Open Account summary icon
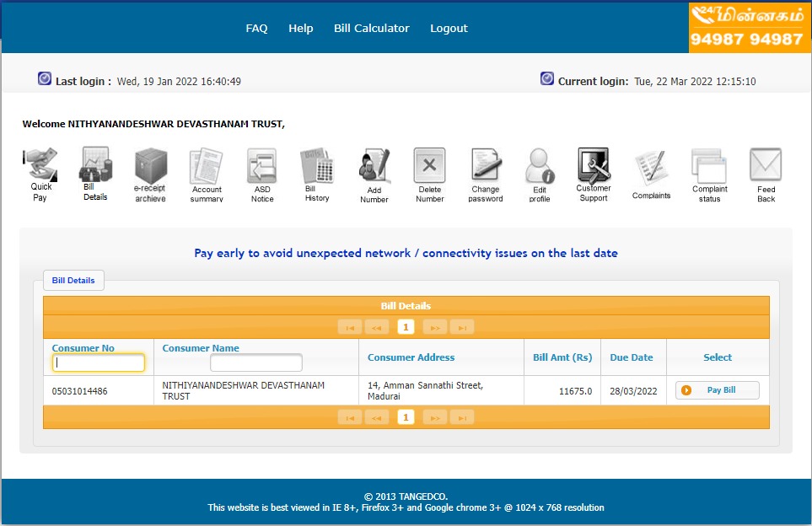This screenshot has height=526, width=812. [206, 166]
